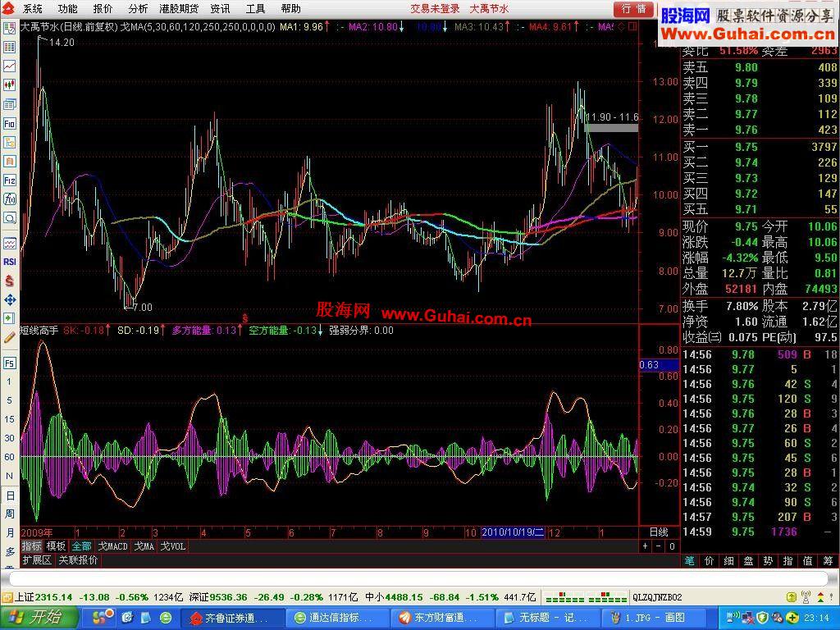Open the 帮助 menu
The image size is (840, 630).
[291, 8]
